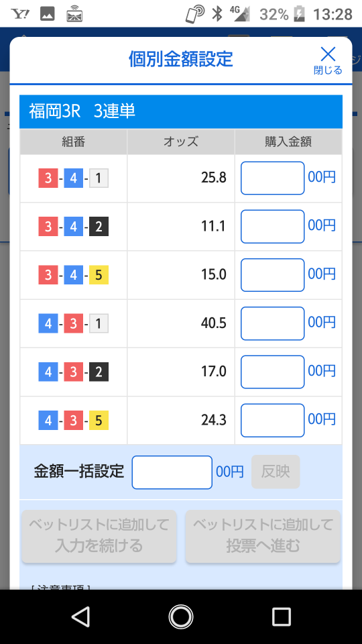Select amount field for 3-4-5 combination

point(273,275)
